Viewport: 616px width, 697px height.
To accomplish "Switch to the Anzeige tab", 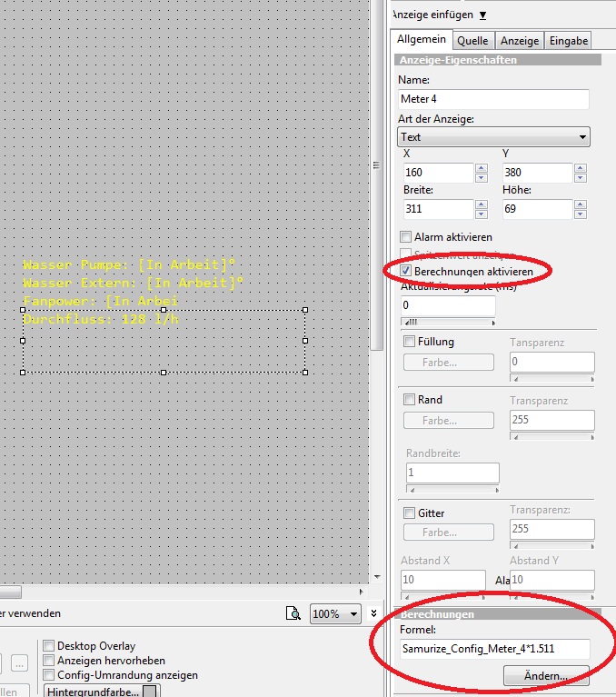I will point(520,41).
